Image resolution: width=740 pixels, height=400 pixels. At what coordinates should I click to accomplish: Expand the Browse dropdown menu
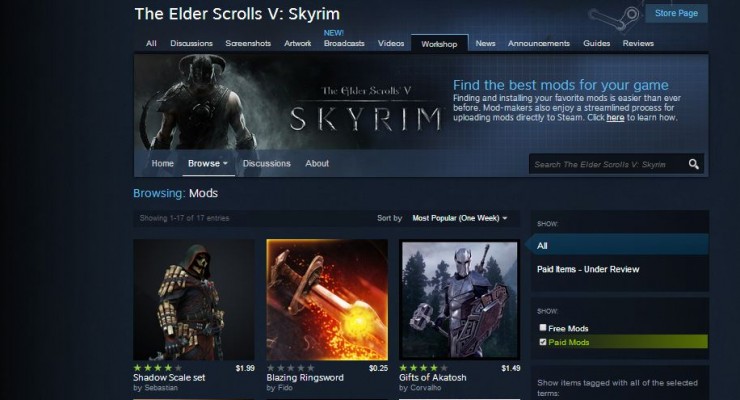208,164
